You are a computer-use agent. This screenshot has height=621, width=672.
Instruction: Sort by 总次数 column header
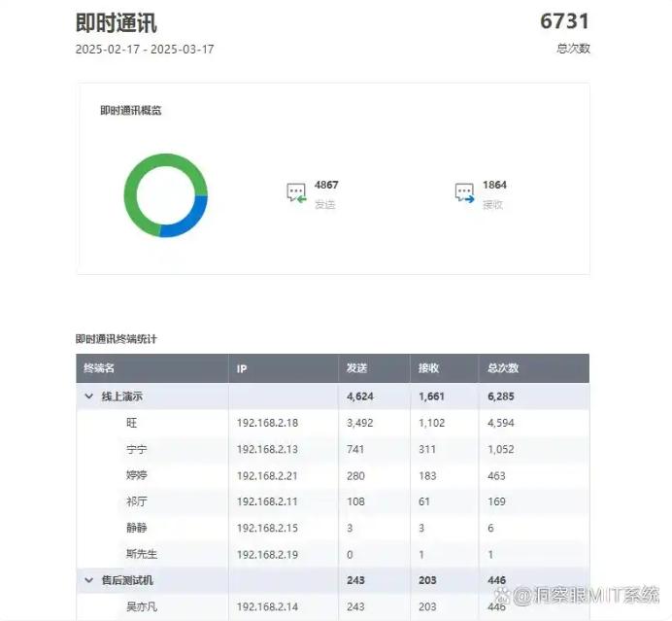click(503, 368)
